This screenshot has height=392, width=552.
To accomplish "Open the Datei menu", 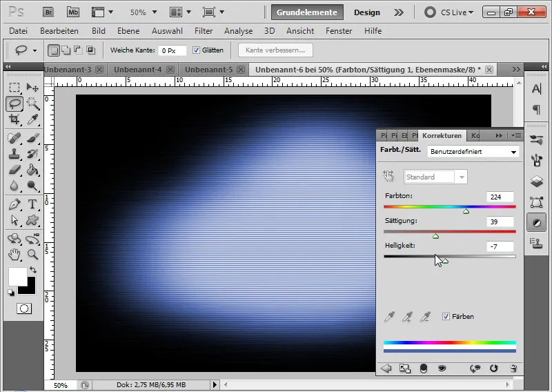I will coord(19,31).
